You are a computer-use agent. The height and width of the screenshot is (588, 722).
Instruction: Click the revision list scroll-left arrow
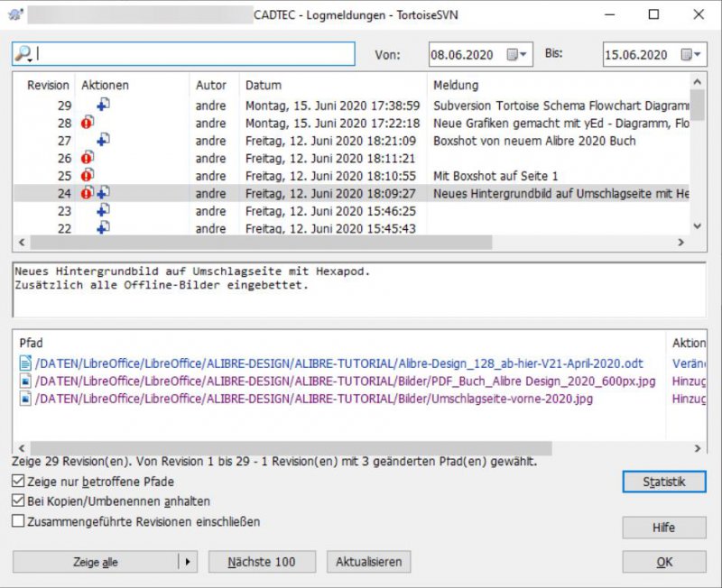click(22, 243)
